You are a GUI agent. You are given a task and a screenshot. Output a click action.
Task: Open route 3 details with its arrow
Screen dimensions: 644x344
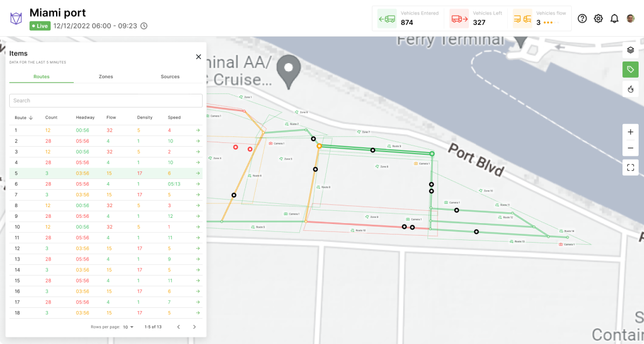tap(198, 152)
